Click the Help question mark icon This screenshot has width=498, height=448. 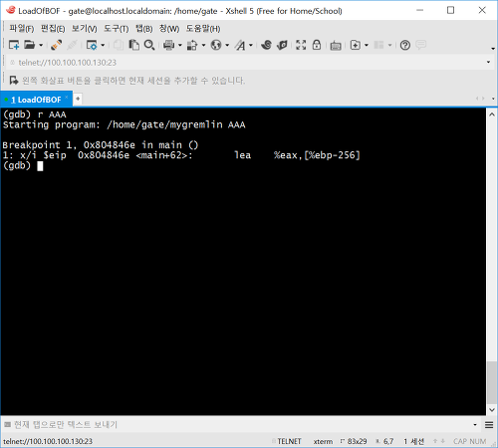click(x=405, y=45)
